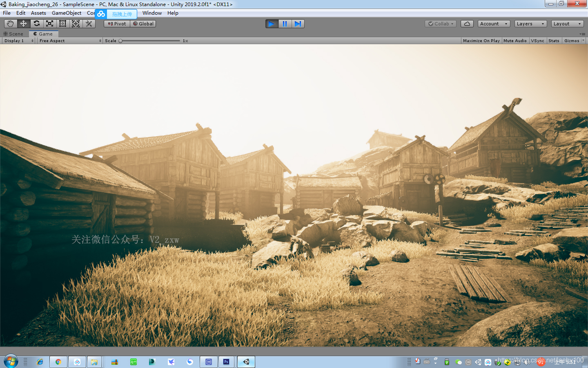Pause the running game
This screenshot has width=588, height=368.
coord(285,24)
